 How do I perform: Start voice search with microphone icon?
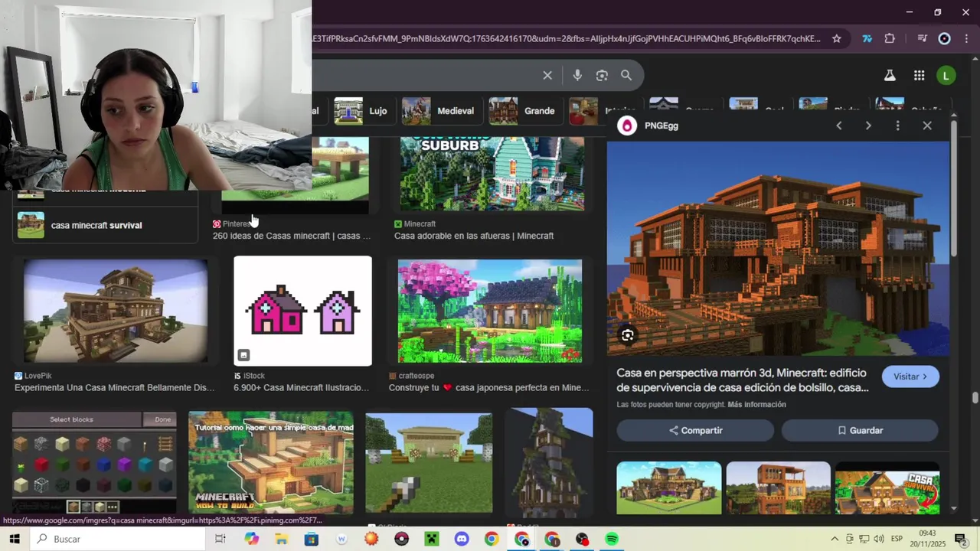[x=577, y=75]
